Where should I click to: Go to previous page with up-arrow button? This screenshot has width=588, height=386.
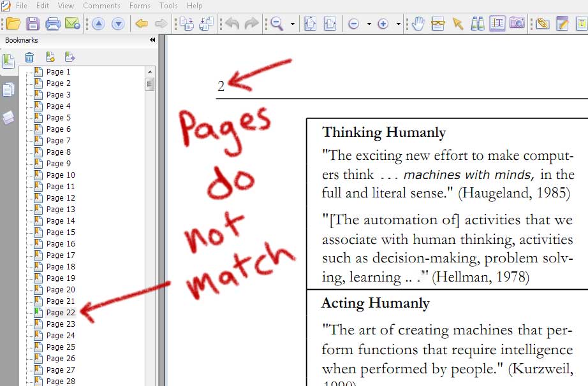tap(99, 24)
